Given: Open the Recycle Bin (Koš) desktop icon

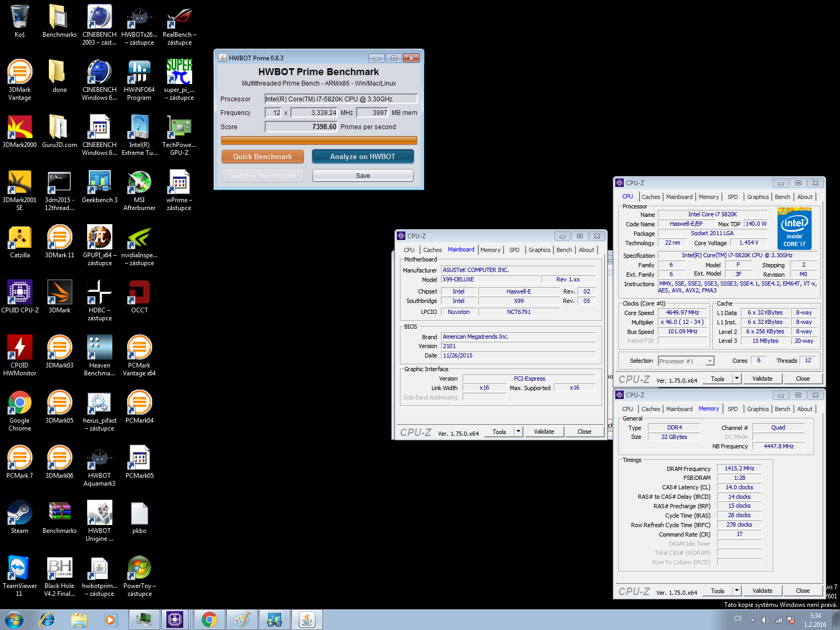Looking at the screenshot, I should pyautogui.click(x=19, y=21).
